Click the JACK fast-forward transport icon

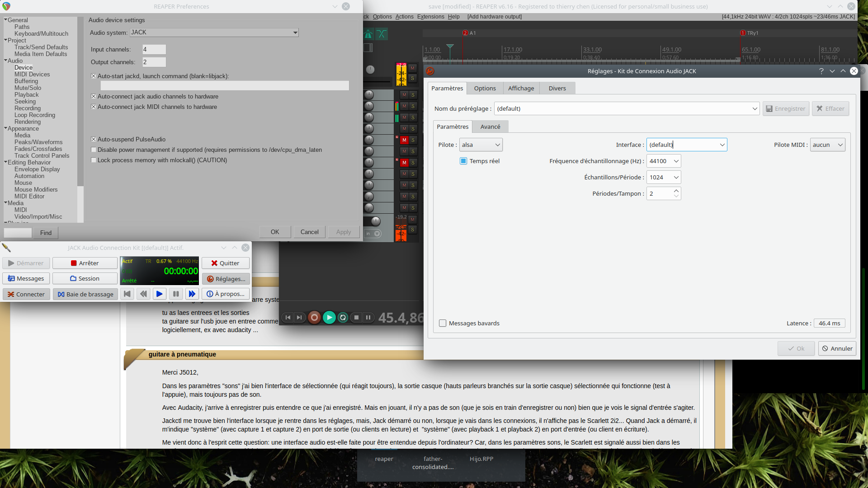click(192, 294)
